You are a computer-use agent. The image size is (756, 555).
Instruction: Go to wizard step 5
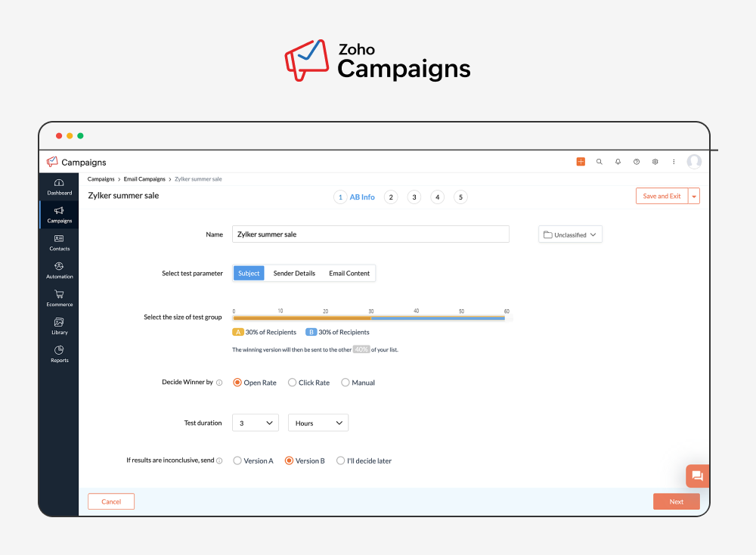(460, 197)
